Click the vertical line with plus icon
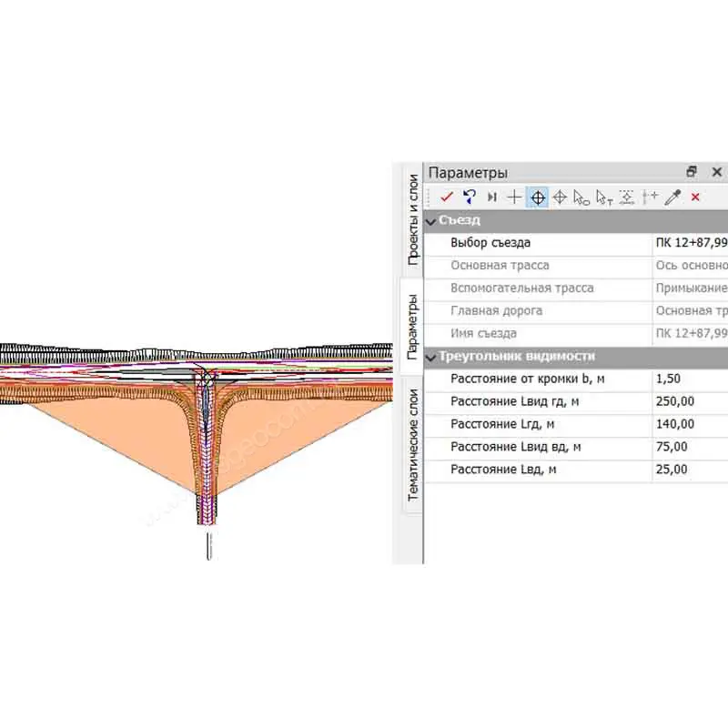The image size is (728, 728). tap(649, 197)
